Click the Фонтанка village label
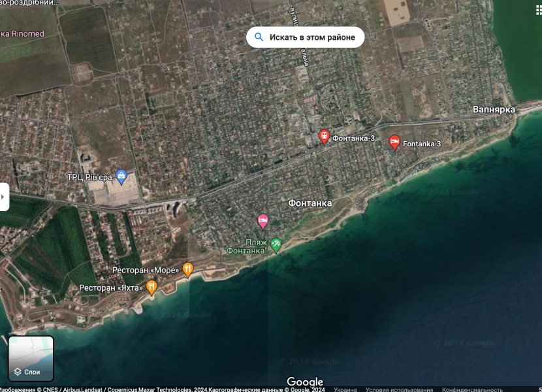 (310, 203)
